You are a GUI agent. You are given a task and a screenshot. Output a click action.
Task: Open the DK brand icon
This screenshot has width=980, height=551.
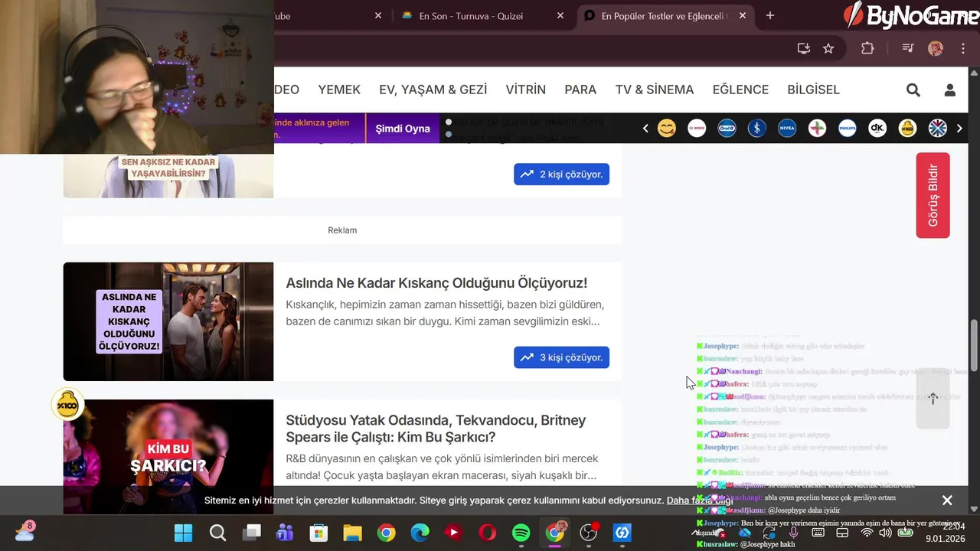pos(877,129)
